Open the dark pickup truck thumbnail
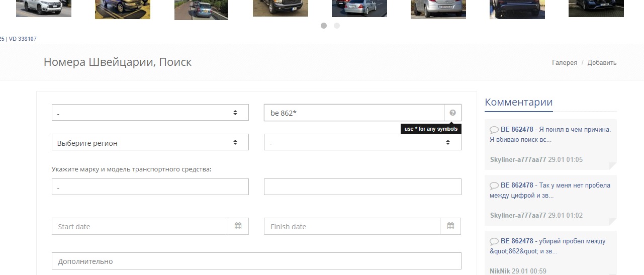 click(x=280, y=8)
